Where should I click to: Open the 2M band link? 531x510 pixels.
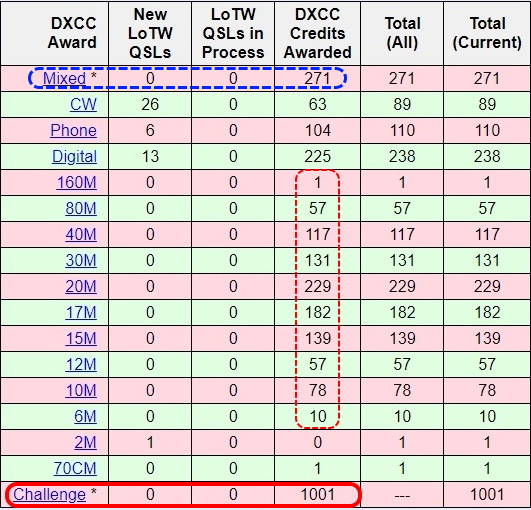click(x=85, y=442)
